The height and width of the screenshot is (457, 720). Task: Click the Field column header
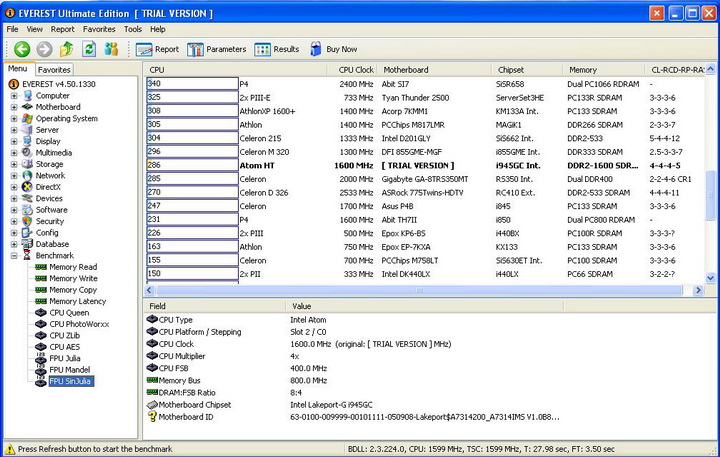click(214, 306)
